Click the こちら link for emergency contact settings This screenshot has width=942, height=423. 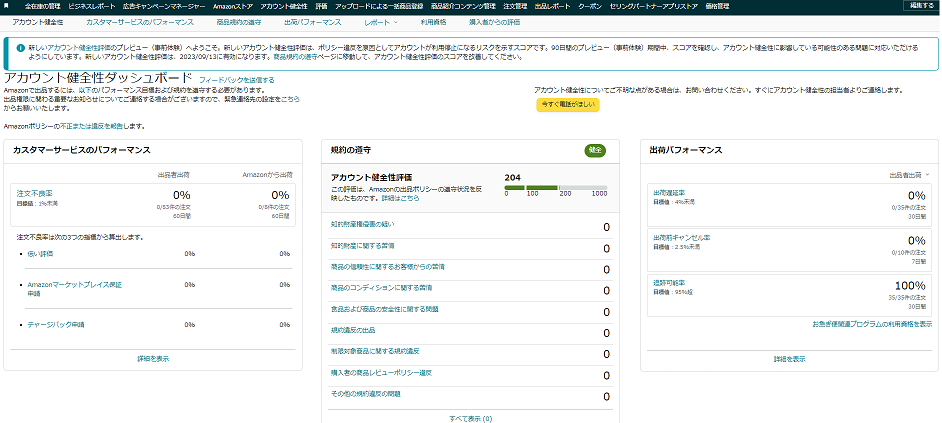coord(290,99)
